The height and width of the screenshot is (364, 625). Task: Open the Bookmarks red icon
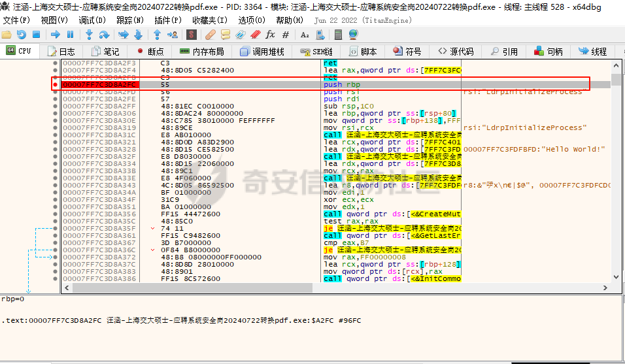(x=256, y=35)
